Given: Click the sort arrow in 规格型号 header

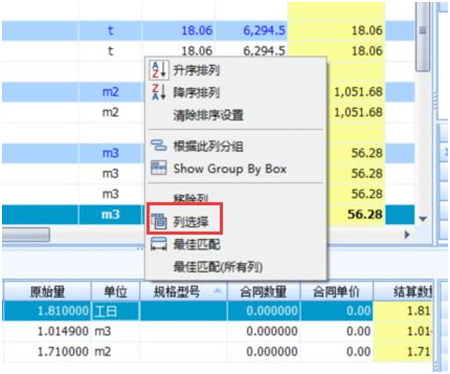Looking at the screenshot, I should tap(217, 291).
